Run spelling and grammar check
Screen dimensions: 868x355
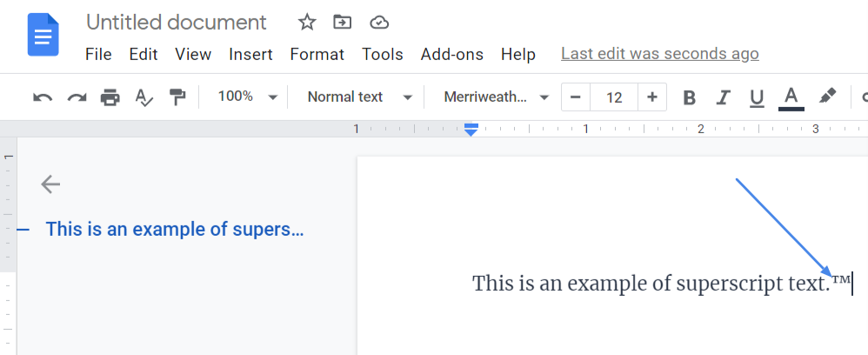tap(144, 97)
